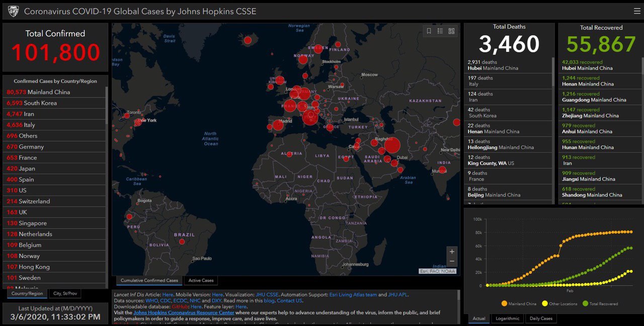Select 163 UK row

[54, 212]
